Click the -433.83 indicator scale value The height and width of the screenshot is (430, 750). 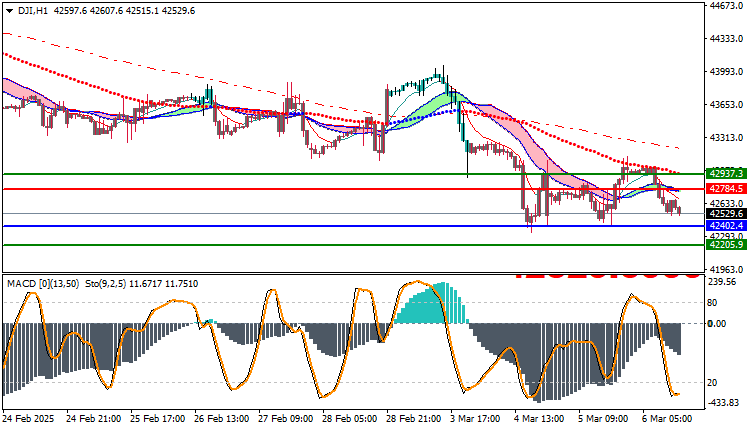point(723,403)
